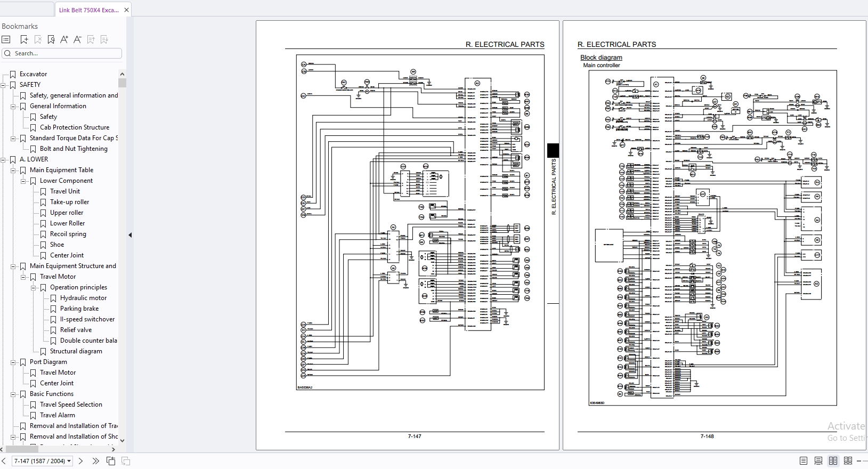Switch to single page view mode

[x=803, y=461]
